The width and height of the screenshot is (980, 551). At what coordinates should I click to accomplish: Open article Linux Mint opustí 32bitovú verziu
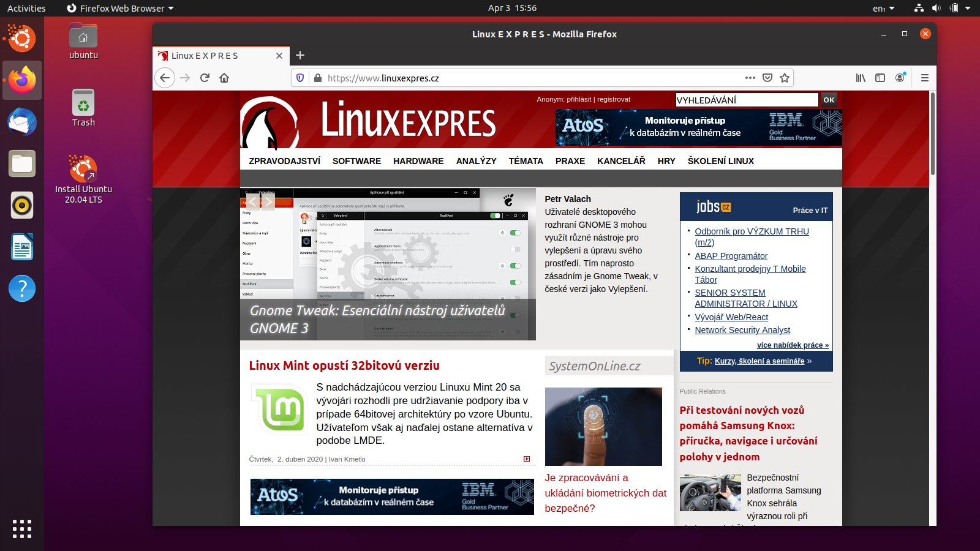[344, 365]
